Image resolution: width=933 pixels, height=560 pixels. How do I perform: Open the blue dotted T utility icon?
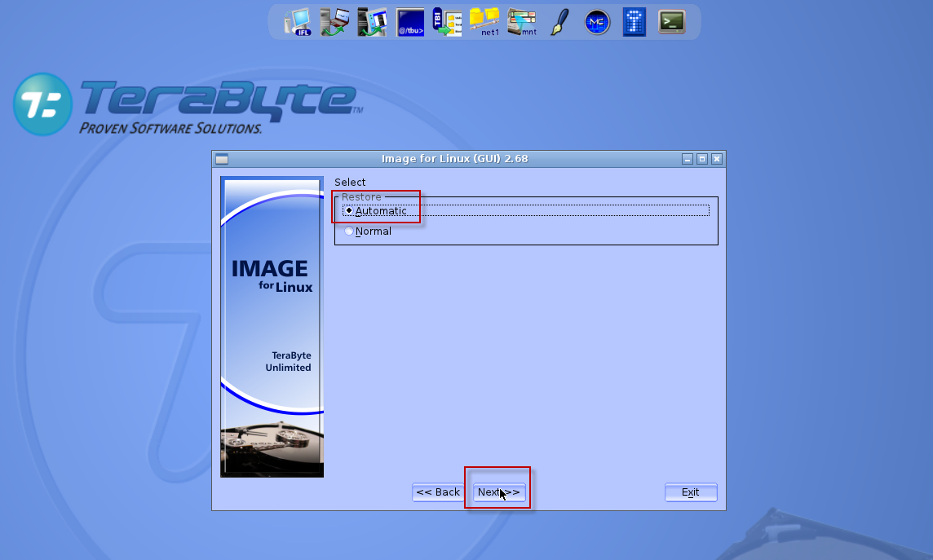pos(635,23)
